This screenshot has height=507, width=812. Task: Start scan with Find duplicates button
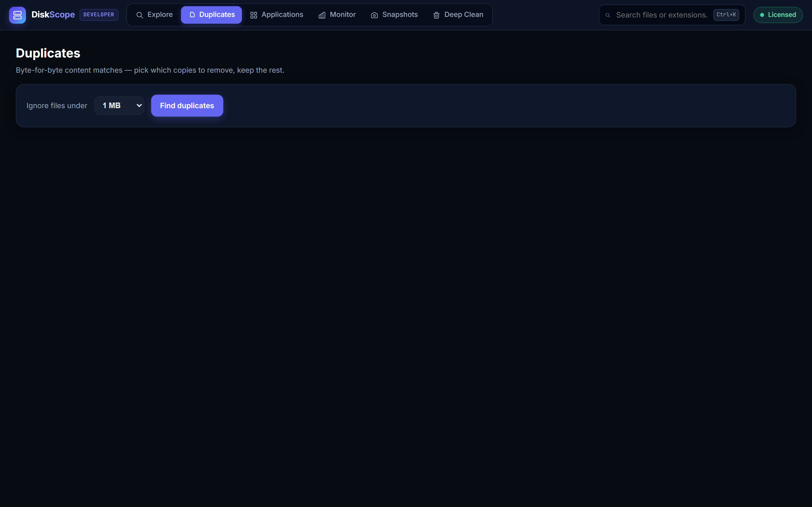pyautogui.click(x=187, y=106)
